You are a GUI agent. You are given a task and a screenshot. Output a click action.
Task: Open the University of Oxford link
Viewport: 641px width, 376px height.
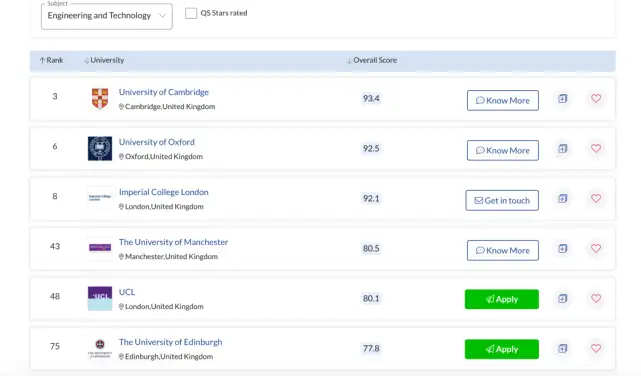point(157,142)
